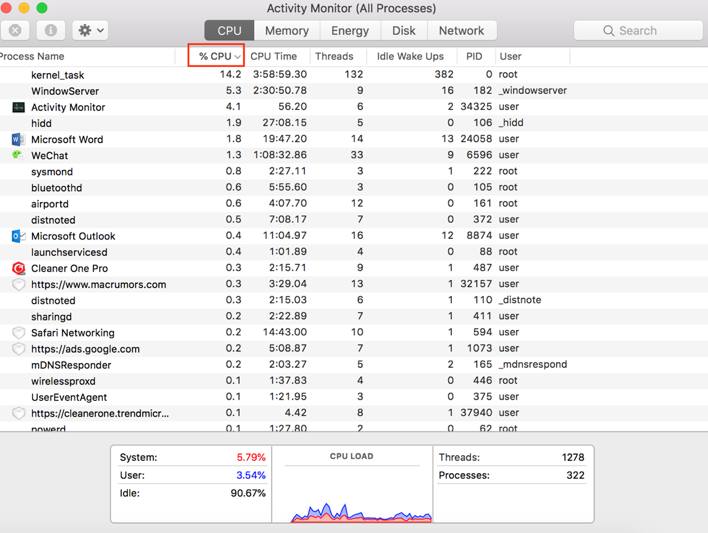
Task: Click the quit process stop icon
Action: [x=16, y=30]
